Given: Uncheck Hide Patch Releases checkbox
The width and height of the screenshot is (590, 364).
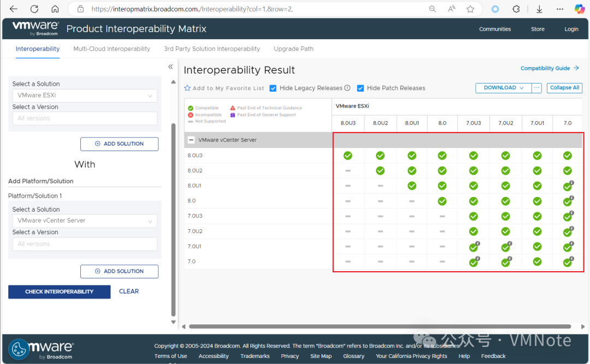Looking at the screenshot, I should (x=361, y=88).
